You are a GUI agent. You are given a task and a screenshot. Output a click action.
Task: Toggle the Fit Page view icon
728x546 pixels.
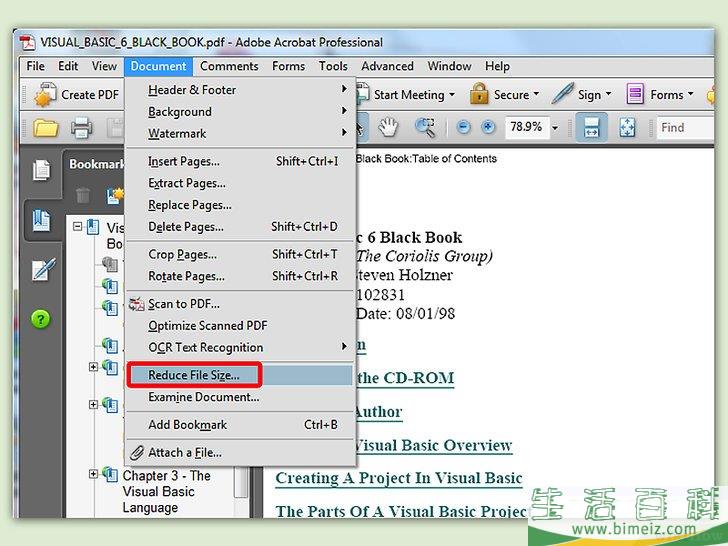coord(627,127)
